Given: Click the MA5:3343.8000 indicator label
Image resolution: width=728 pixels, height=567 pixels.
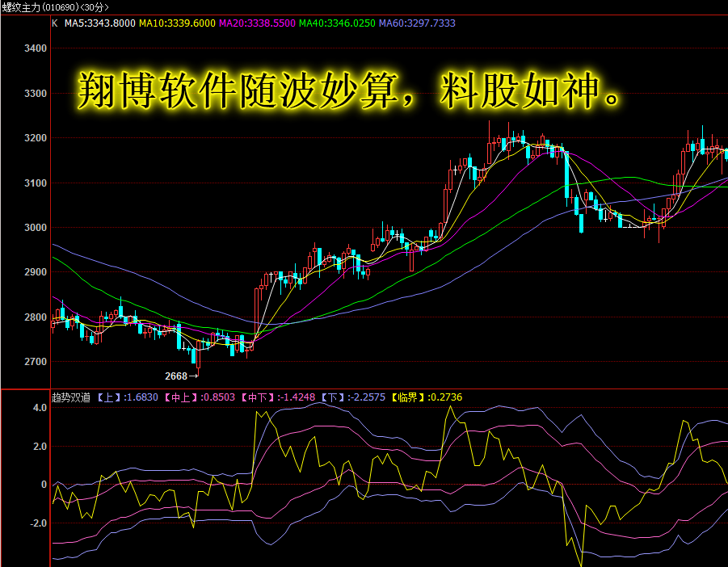Looking at the screenshot, I should point(100,23).
